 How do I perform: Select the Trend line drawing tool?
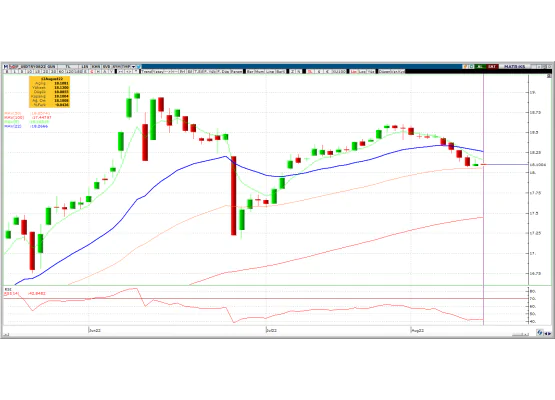tap(147, 71)
